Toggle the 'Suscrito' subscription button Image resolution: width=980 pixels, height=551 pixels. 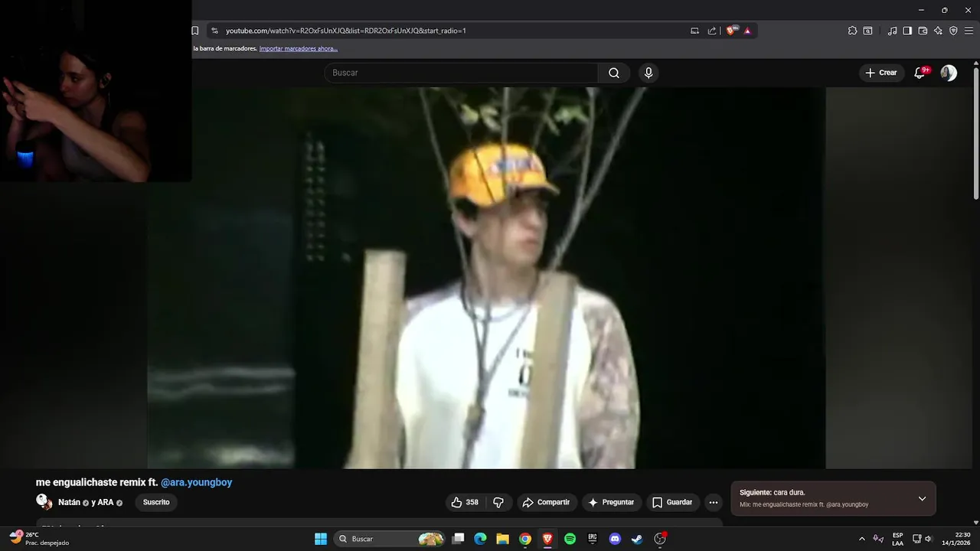[156, 502]
